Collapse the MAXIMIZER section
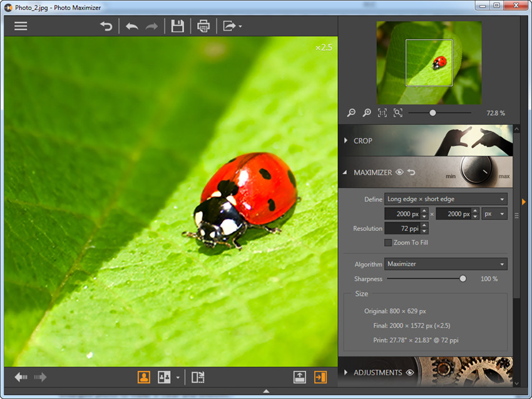This screenshot has height=399, width=532. pyautogui.click(x=345, y=173)
